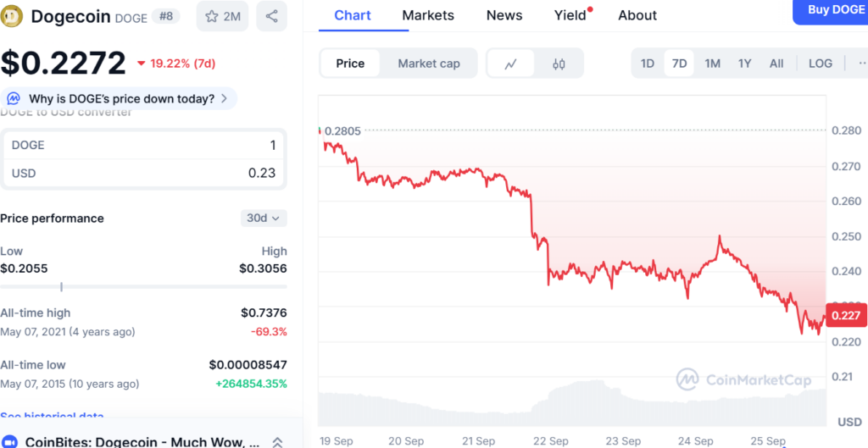868x448 pixels.
Task: Click the DOGE amount input field
Action: [143, 145]
